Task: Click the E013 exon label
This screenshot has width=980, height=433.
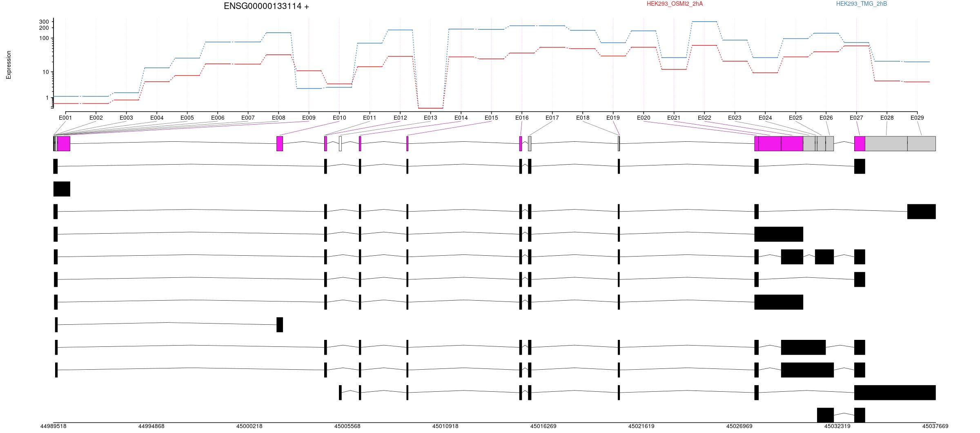Action: pos(430,118)
